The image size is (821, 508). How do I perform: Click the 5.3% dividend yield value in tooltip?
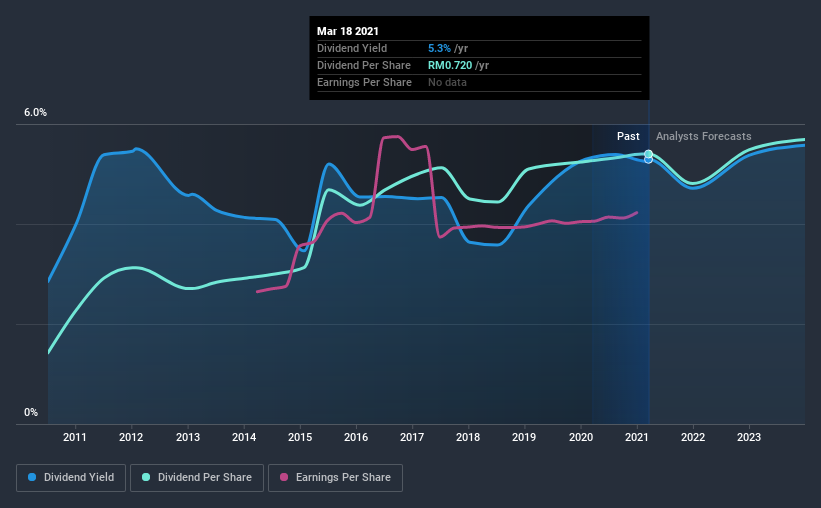point(439,48)
